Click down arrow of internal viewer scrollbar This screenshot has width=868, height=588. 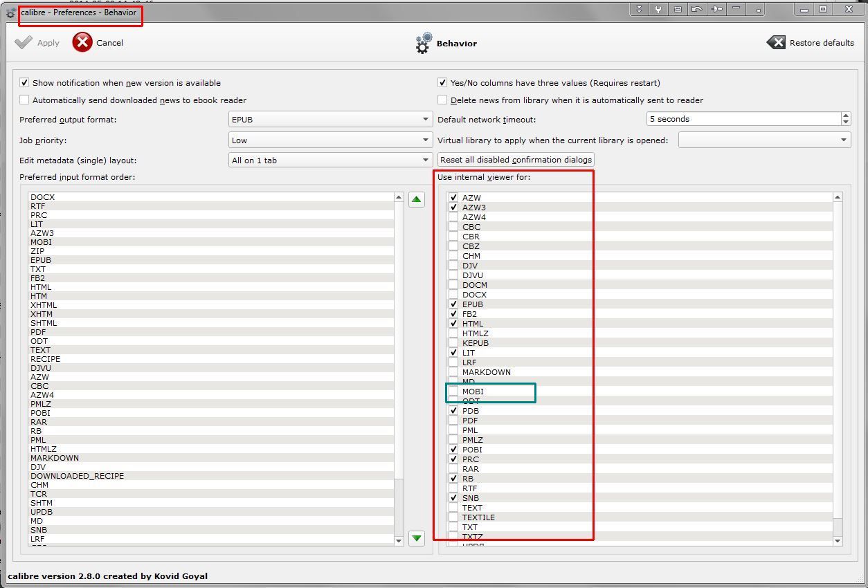(x=838, y=540)
